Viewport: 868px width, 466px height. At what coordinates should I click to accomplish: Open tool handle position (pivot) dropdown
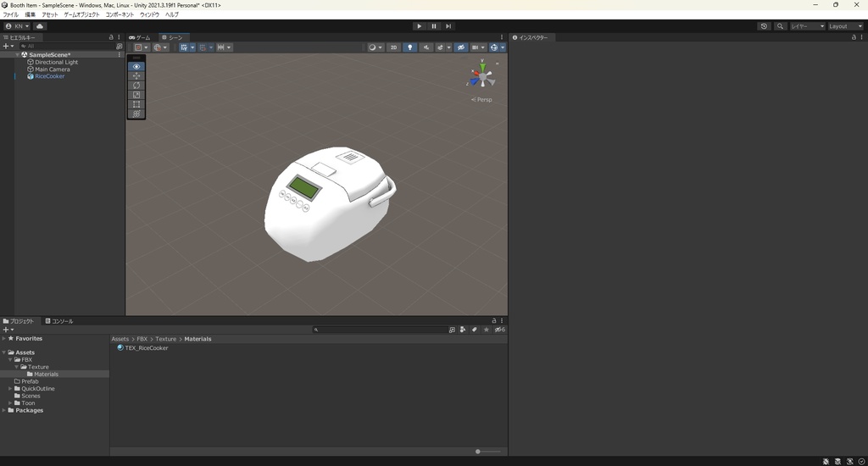point(142,47)
